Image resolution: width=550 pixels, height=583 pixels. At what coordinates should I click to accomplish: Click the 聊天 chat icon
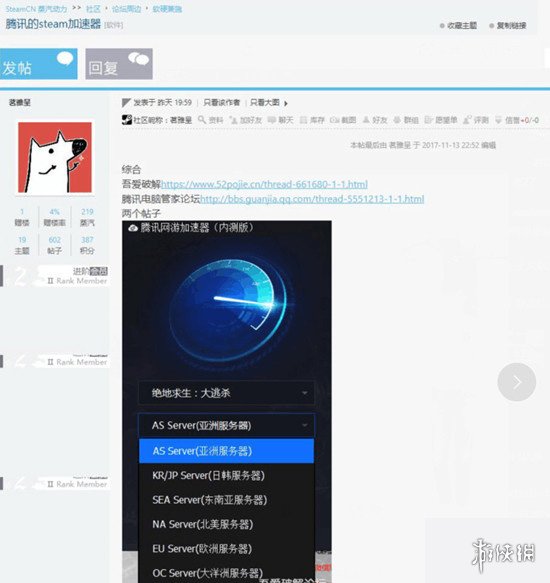click(271, 120)
